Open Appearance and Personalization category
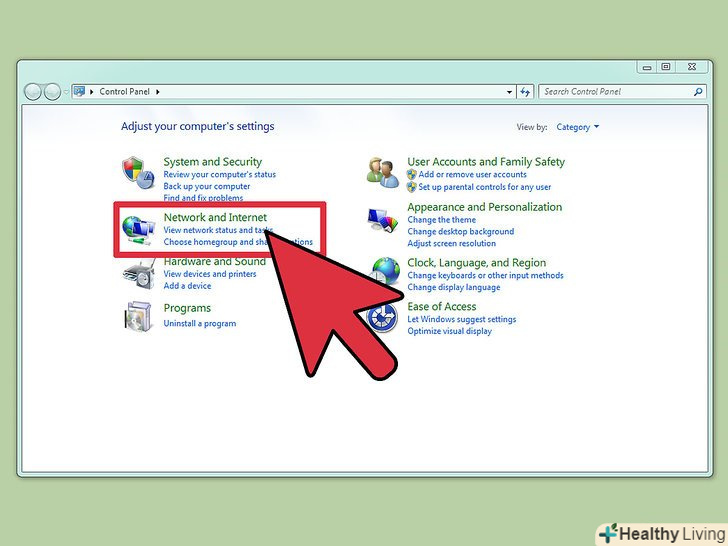 (485, 207)
